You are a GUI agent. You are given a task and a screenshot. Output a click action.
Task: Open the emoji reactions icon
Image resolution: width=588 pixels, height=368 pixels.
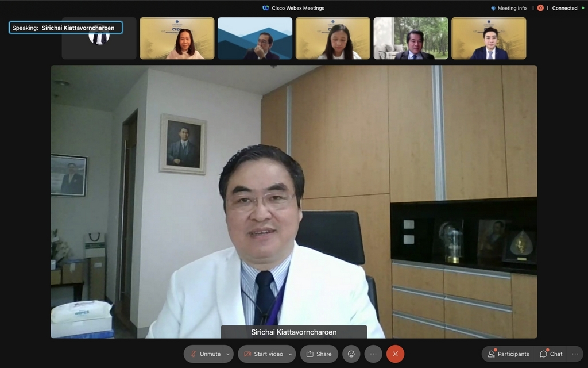click(x=351, y=354)
